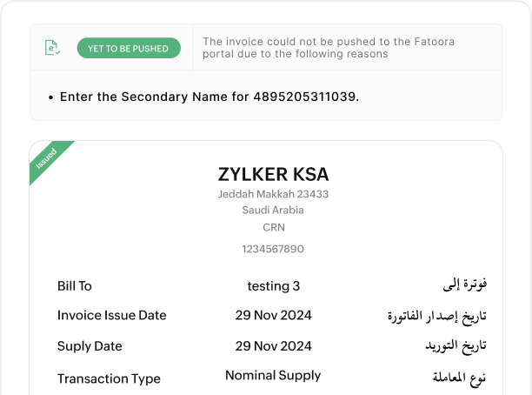Select the Nominal Supply transaction type value
The width and height of the screenshot is (532, 395).
(273, 376)
